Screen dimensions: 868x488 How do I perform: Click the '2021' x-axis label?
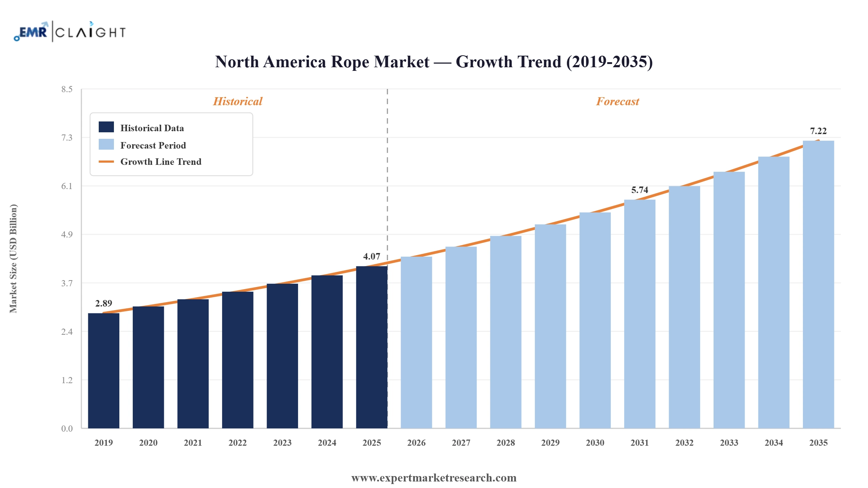tap(193, 443)
